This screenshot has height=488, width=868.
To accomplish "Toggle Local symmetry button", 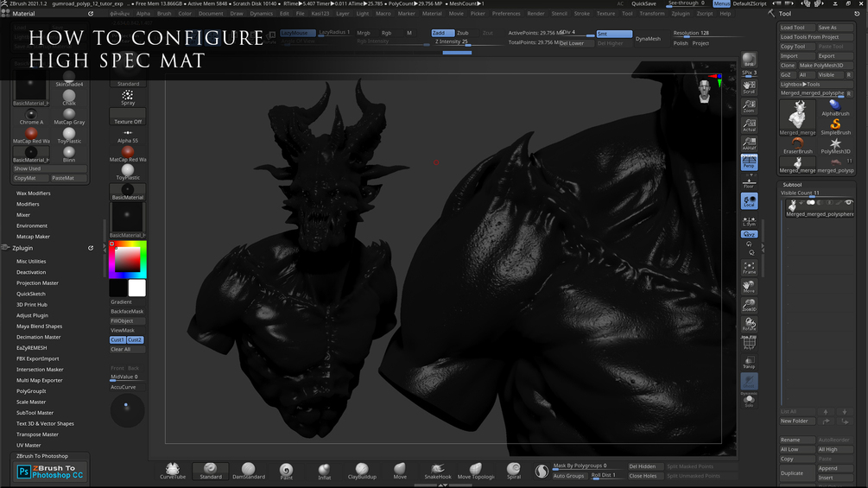I will 749,200.
